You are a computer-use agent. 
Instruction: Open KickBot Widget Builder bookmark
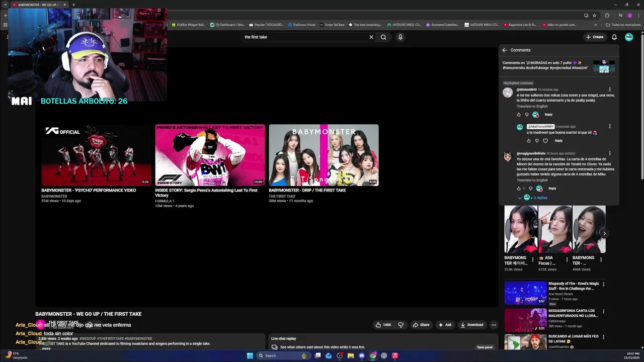[x=189, y=25]
